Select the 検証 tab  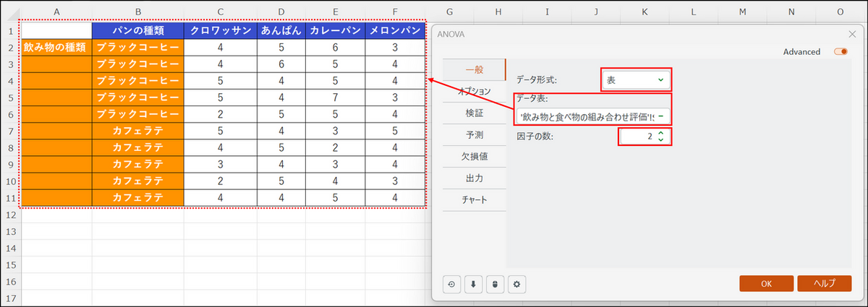click(474, 113)
